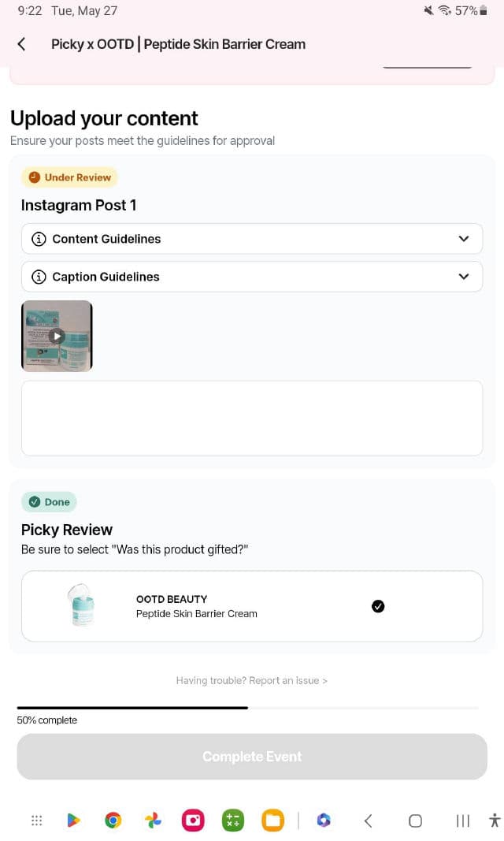
Task: Play the uploaded Instagram video thumbnail
Action: point(57,336)
